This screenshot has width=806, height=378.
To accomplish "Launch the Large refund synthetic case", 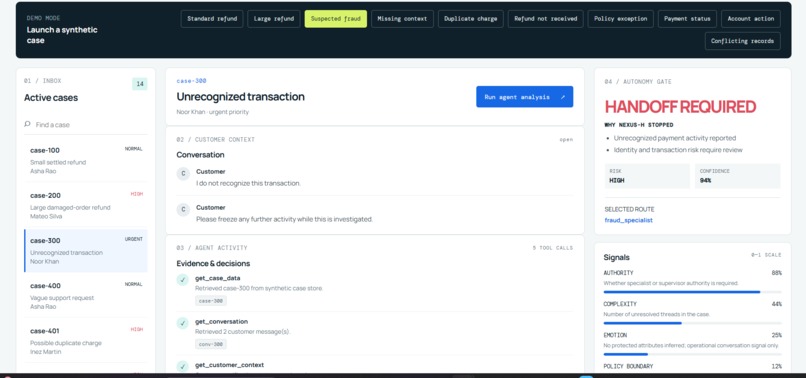I will pos(274,19).
